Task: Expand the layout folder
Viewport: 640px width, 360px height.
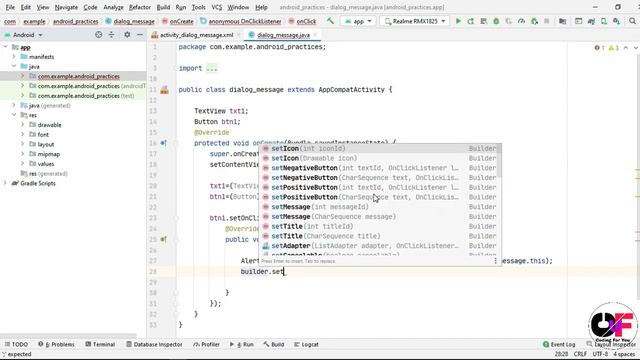Action: [22, 144]
